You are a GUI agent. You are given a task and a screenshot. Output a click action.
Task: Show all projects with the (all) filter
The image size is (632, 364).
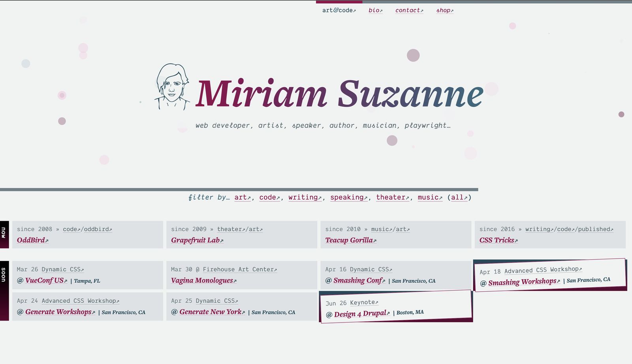(459, 197)
